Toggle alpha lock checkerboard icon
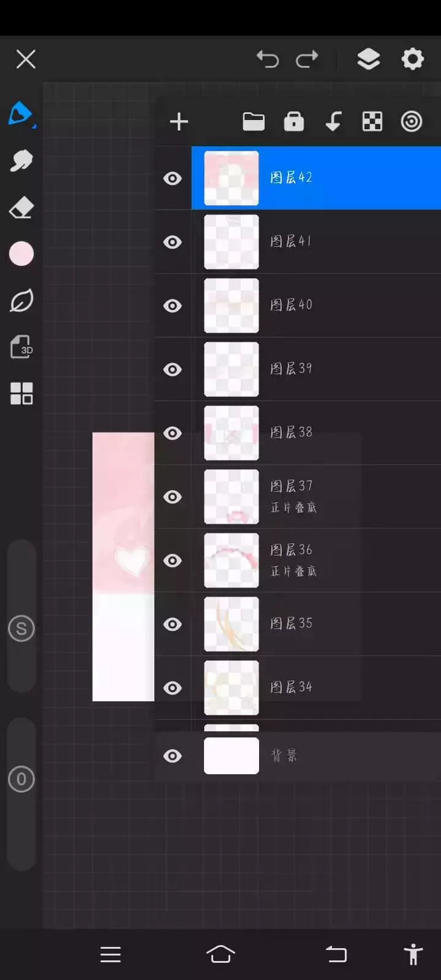The height and width of the screenshot is (980, 441). click(x=372, y=121)
